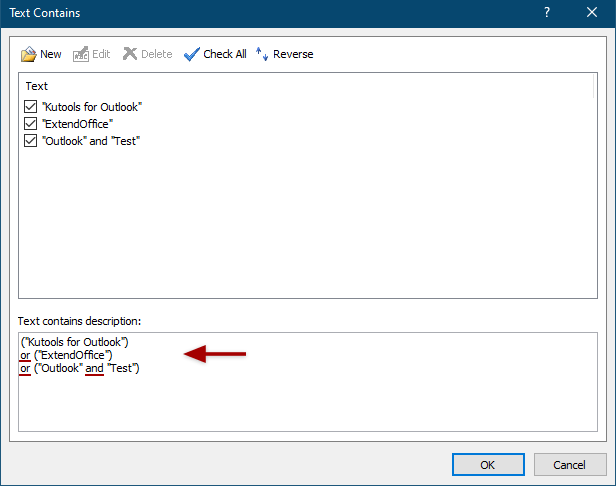Image resolution: width=616 pixels, height=486 pixels.
Task: Click the Check All label
Action: pyautogui.click(x=225, y=54)
